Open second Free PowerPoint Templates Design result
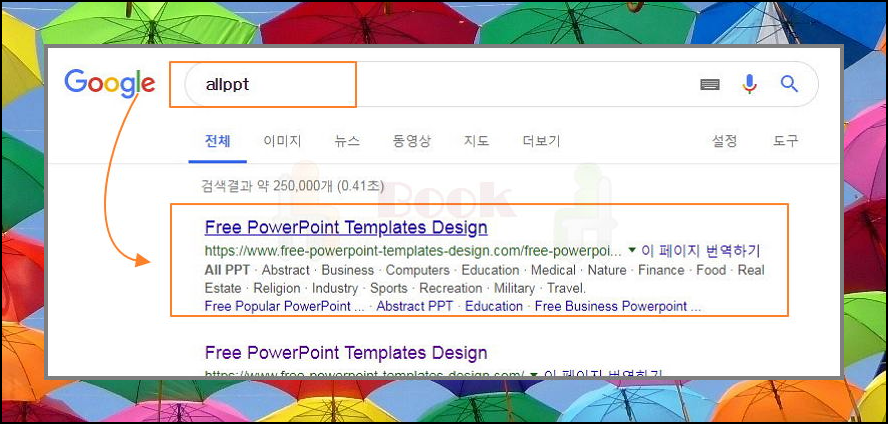Screen dimensions: 888x424 (346, 353)
